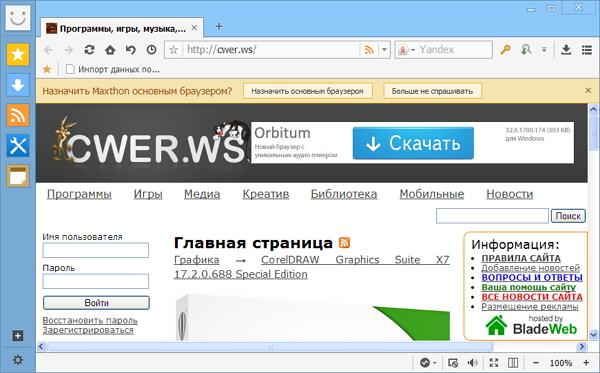Click the vertical scrollbar down arrow
The image size is (600, 373).
point(593,335)
